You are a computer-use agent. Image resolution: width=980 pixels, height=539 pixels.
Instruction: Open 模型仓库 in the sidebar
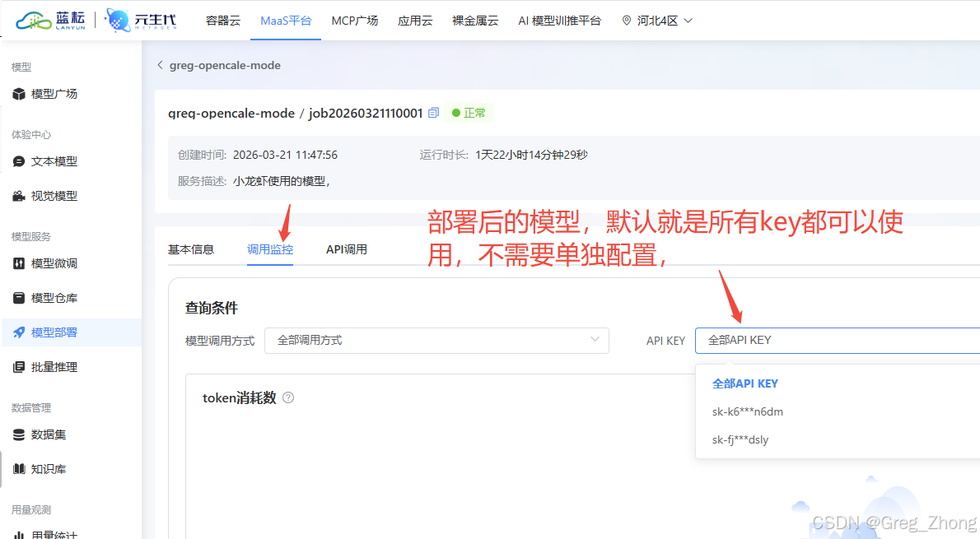pos(54,298)
